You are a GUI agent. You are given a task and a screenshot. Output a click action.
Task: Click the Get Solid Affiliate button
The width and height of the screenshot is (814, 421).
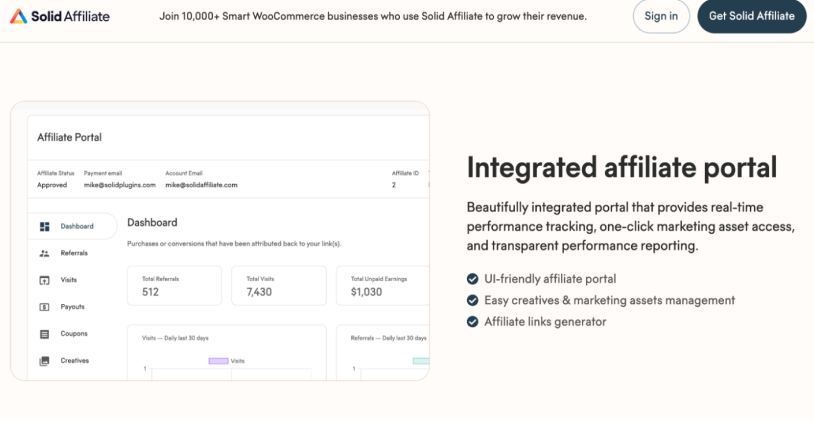point(752,16)
